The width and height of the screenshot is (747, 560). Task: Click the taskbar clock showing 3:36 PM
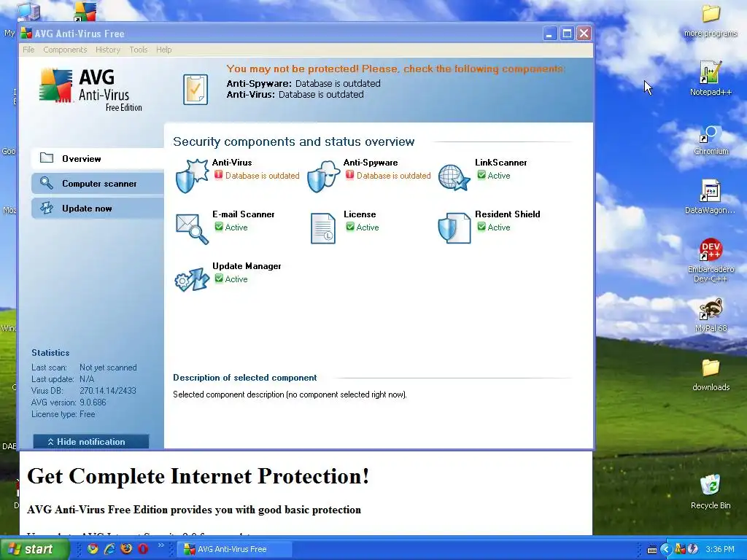(x=720, y=549)
